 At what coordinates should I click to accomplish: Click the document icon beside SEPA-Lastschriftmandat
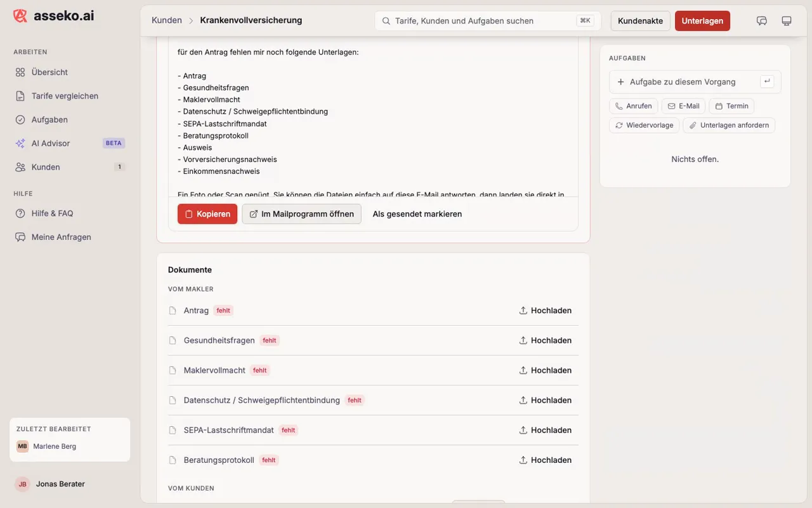click(x=173, y=430)
